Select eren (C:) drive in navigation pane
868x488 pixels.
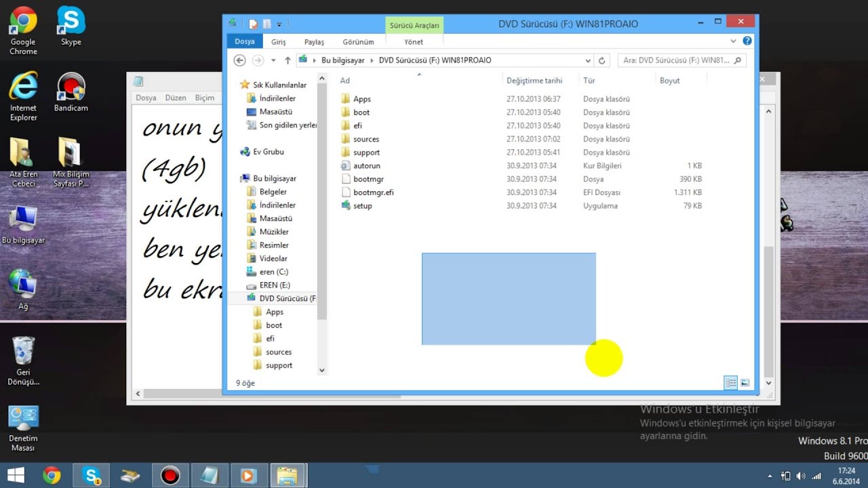click(x=273, y=272)
